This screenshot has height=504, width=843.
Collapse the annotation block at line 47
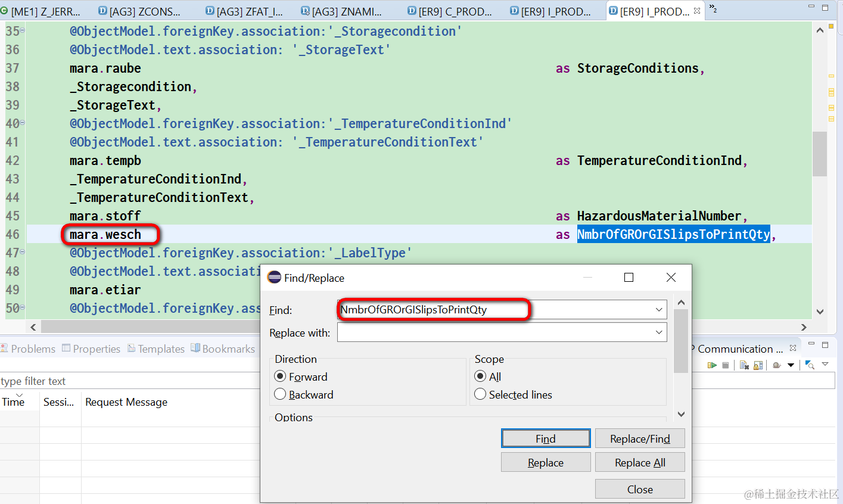(x=23, y=252)
